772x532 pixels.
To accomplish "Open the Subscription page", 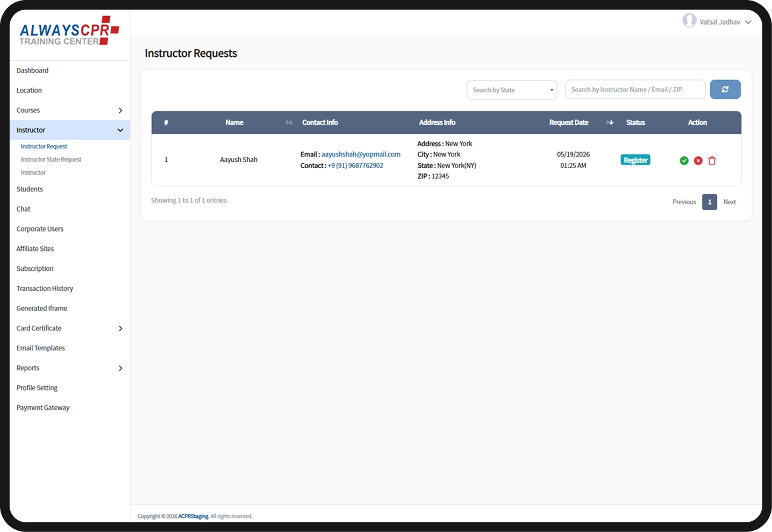I will [35, 269].
